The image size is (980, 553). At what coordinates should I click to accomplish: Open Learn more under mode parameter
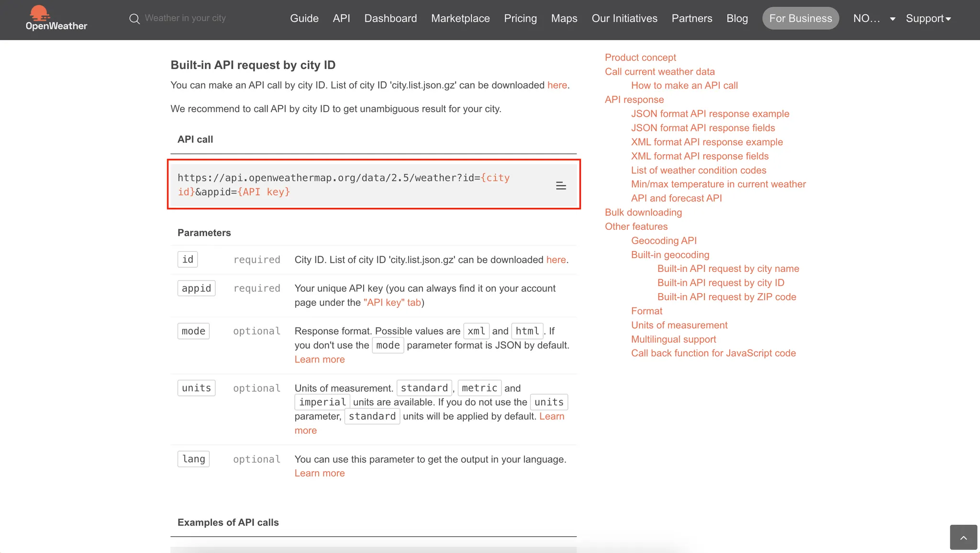319,360
